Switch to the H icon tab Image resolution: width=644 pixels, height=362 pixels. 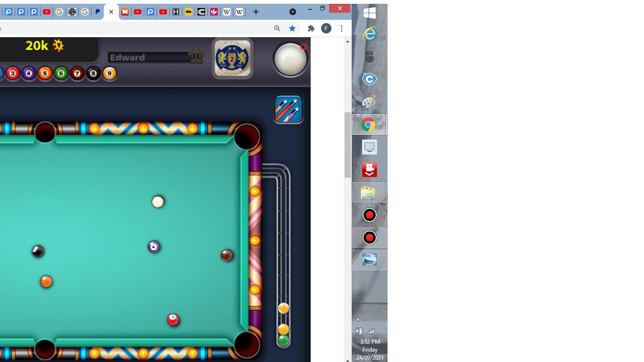click(x=176, y=12)
